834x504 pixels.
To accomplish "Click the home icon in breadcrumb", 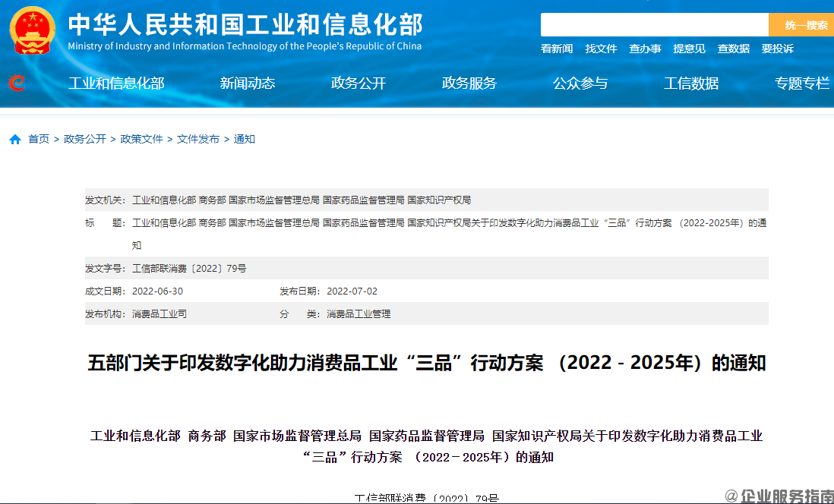I will point(15,140).
